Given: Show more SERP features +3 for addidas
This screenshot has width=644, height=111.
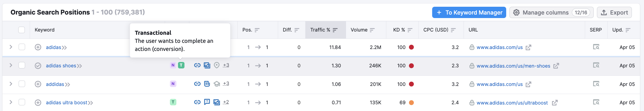Looking at the screenshot, I should 226,84.
